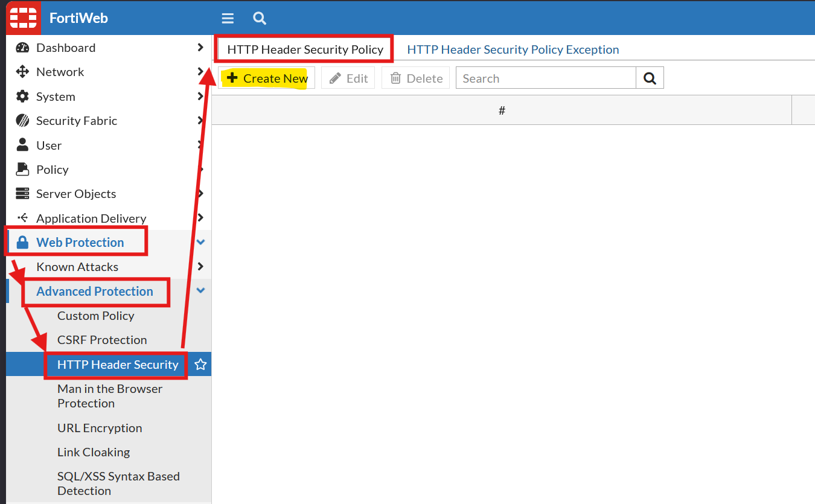
Task: Open the Known Attacks submenu
Action: (x=77, y=267)
